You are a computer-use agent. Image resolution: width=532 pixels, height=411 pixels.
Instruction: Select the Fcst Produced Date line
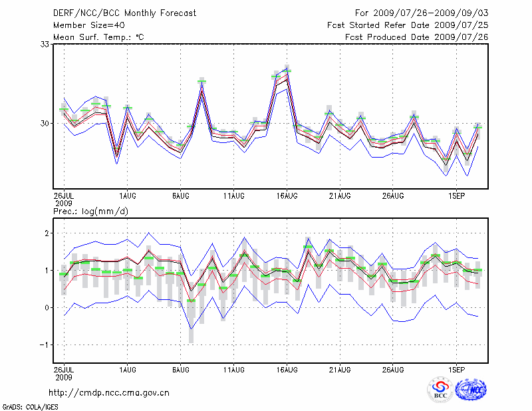416,37
